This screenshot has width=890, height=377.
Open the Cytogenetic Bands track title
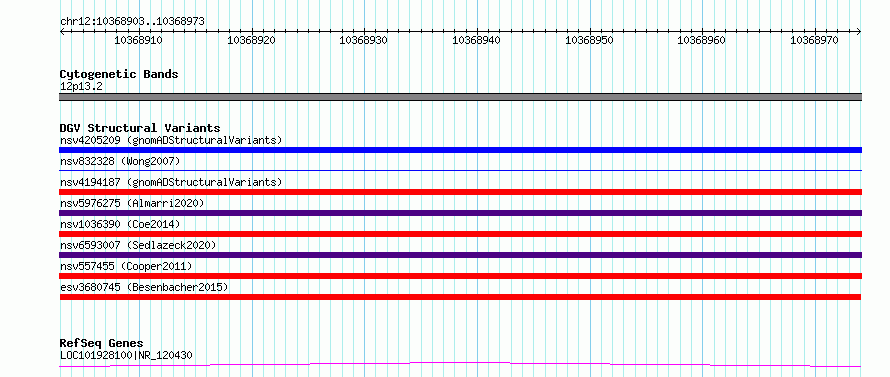coord(119,74)
